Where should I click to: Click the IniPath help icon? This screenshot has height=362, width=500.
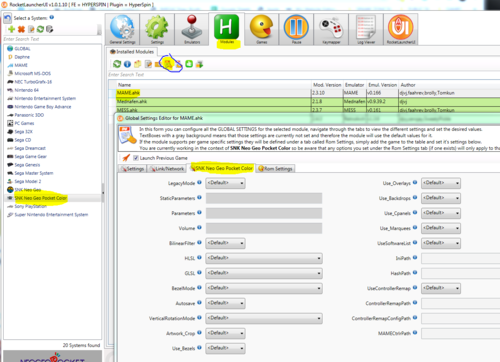[x=415, y=257]
